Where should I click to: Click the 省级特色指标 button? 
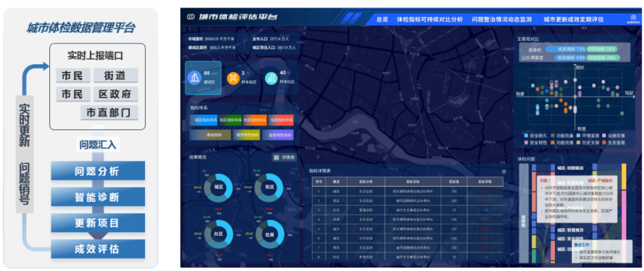click(x=278, y=135)
